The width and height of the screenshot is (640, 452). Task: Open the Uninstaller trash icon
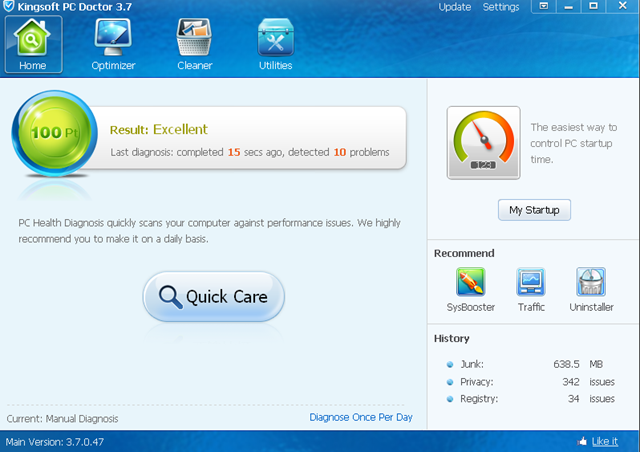591,281
